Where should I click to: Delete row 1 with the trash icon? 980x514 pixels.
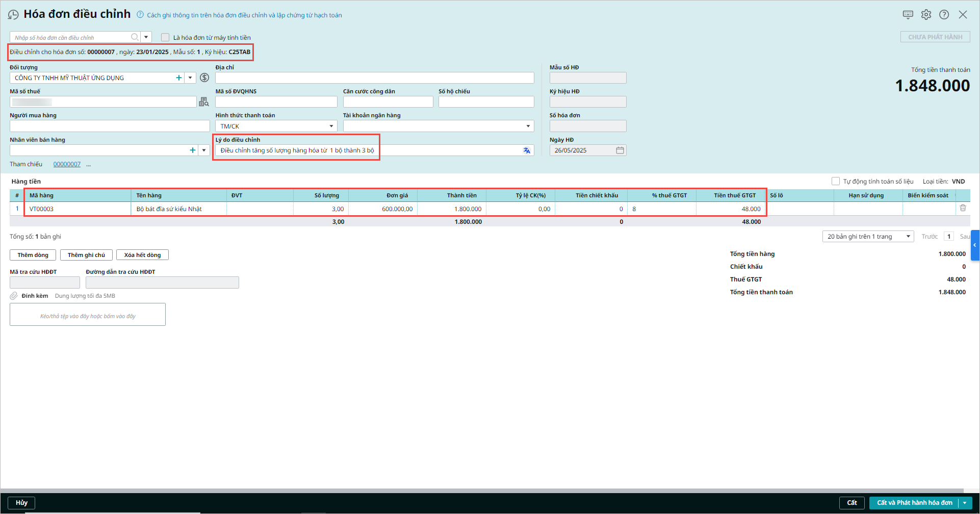point(963,208)
